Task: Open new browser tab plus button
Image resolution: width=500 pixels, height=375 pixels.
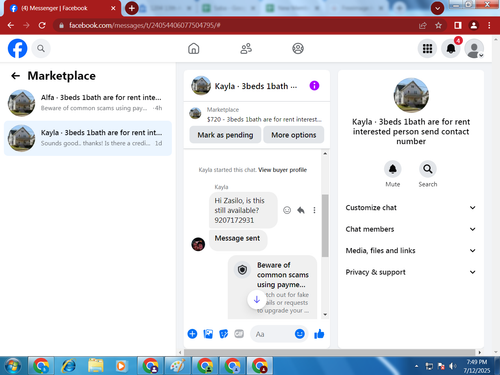Action: tap(132, 8)
